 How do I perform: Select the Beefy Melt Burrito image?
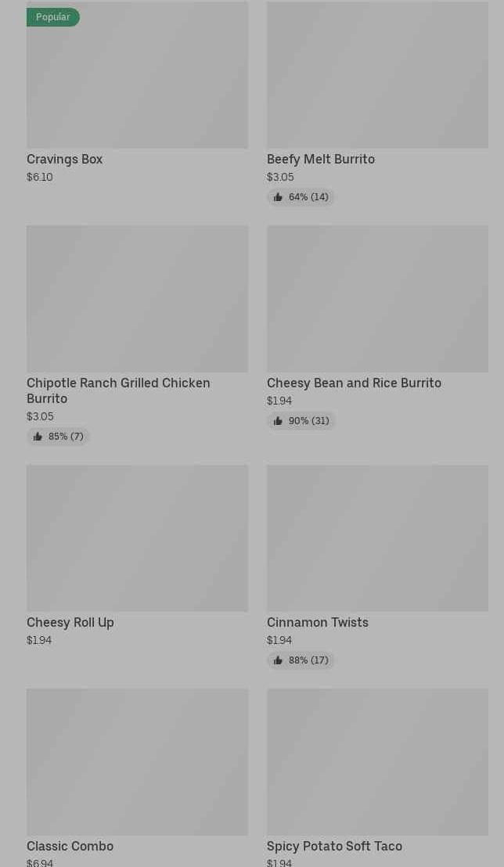[x=377, y=74]
